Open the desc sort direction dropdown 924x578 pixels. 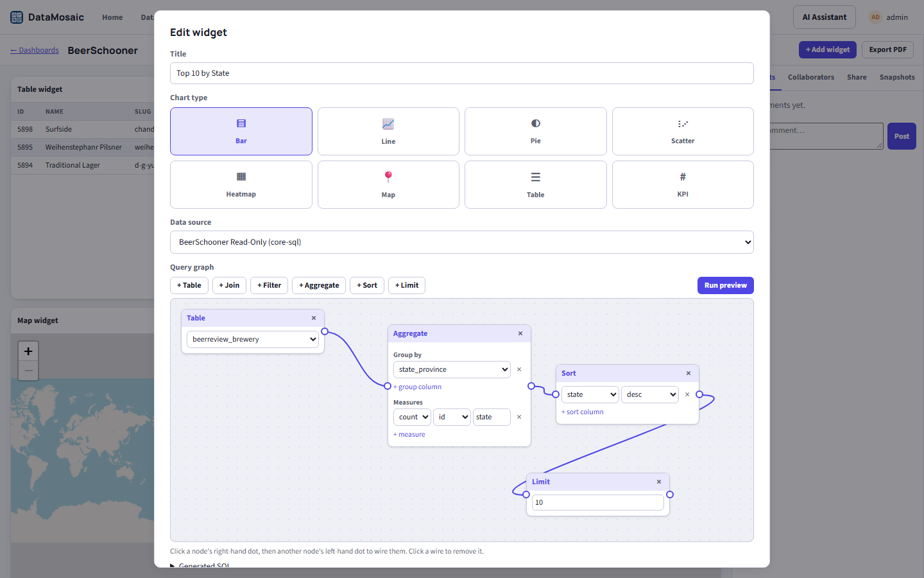point(650,394)
